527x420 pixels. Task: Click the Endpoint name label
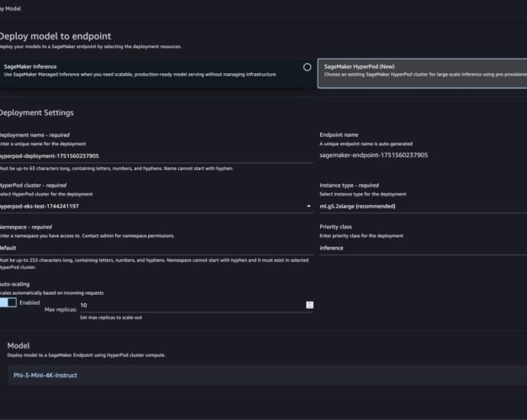pyautogui.click(x=339, y=134)
